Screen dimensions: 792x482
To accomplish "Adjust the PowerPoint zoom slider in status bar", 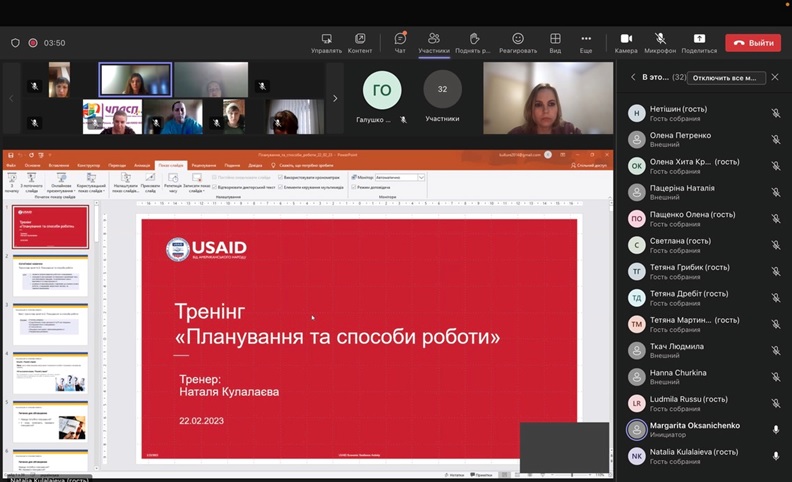I will pyautogui.click(x=571, y=475).
